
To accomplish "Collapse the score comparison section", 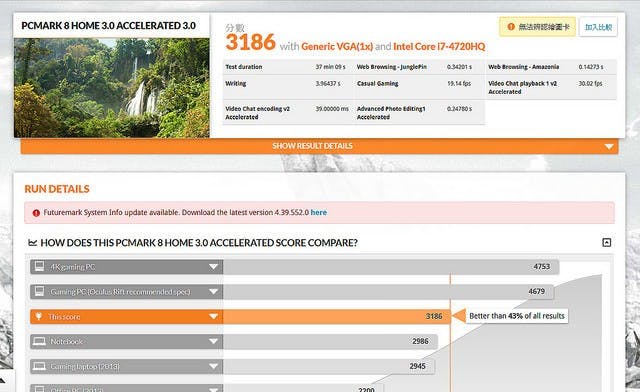I will coord(607,243).
